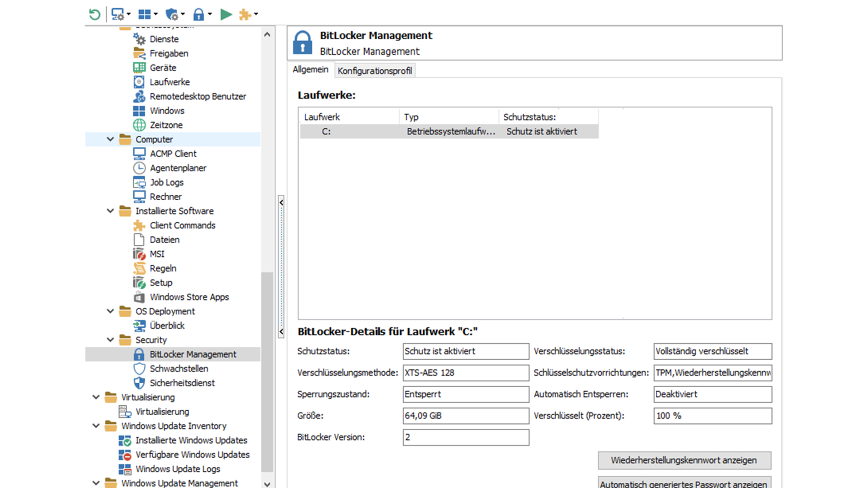Open the Rechner tree item
The width and height of the screenshot is (868, 488).
point(166,197)
